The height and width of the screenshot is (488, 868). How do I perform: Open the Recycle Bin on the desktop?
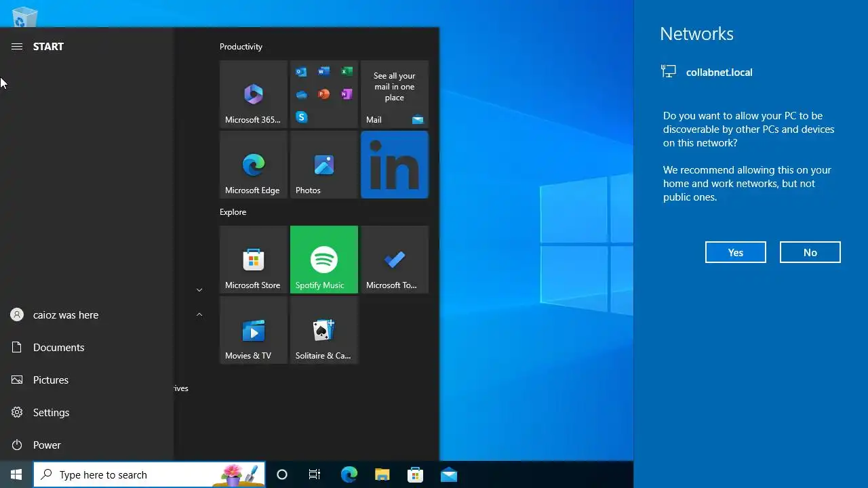(x=24, y=16)
